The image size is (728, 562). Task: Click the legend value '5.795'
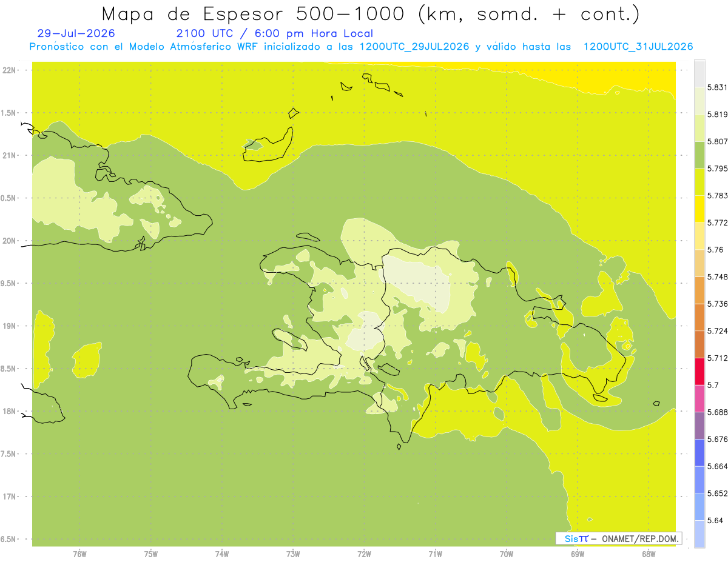click(x=718, y=169)
